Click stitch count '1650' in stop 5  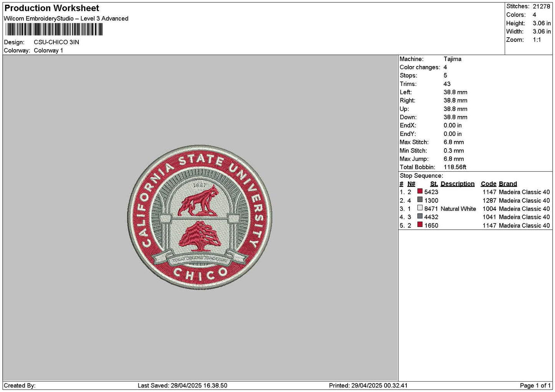431,226
